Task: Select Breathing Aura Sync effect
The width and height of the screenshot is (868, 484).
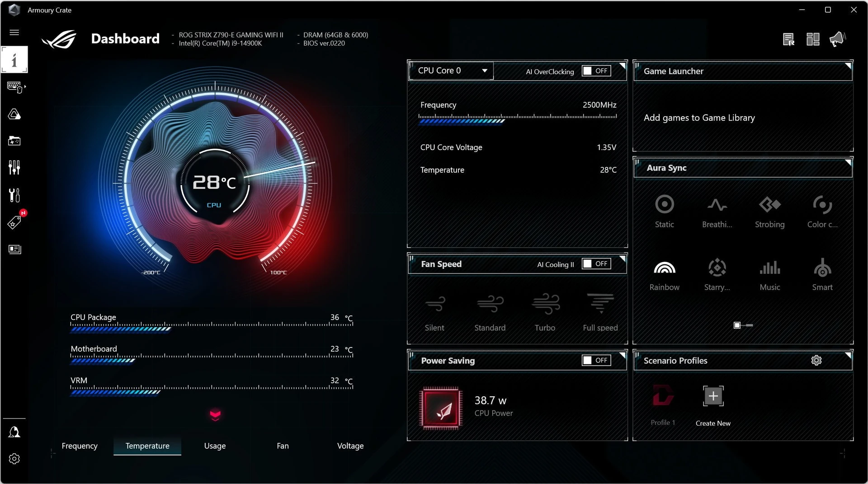Action: tap(717, 211)
